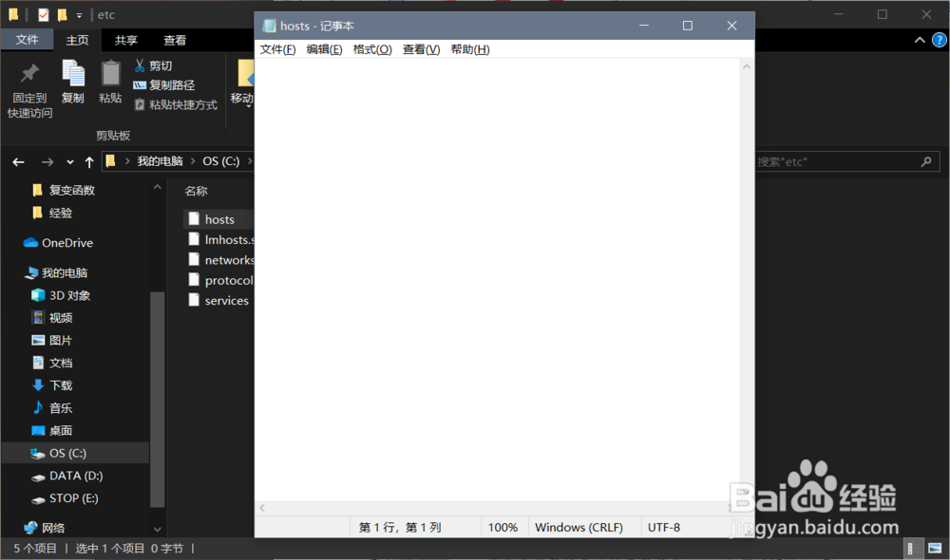Select the protocol file in list
The image size is (950, 560).
220,280
